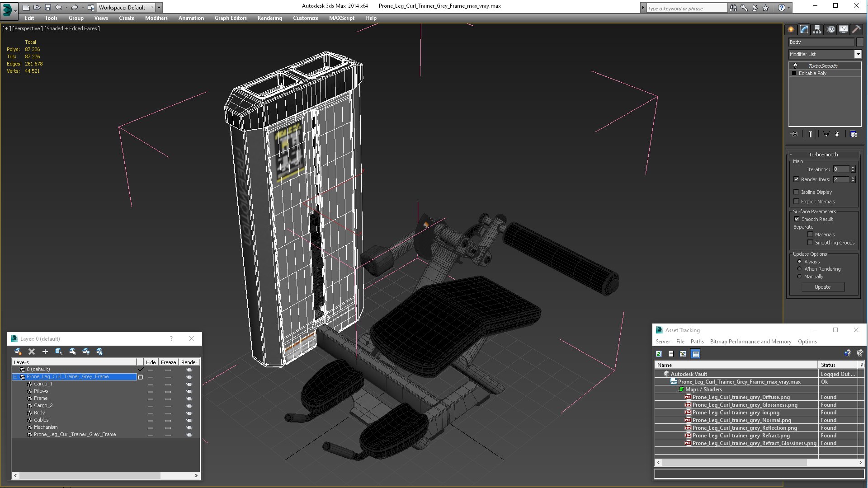Enable Isoline Display checkbox
The width and height of the screenshot is (868, 488).
(x=797, y=192)
